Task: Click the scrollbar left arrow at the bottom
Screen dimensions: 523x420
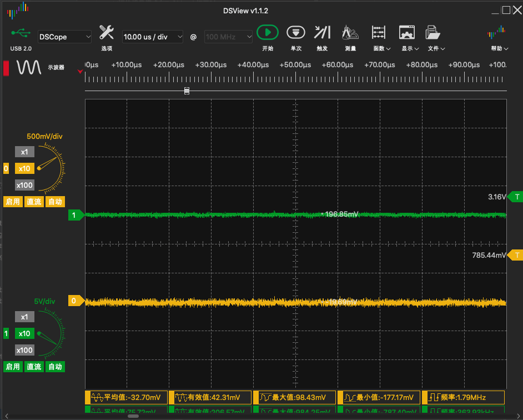Action: point(6,416)
